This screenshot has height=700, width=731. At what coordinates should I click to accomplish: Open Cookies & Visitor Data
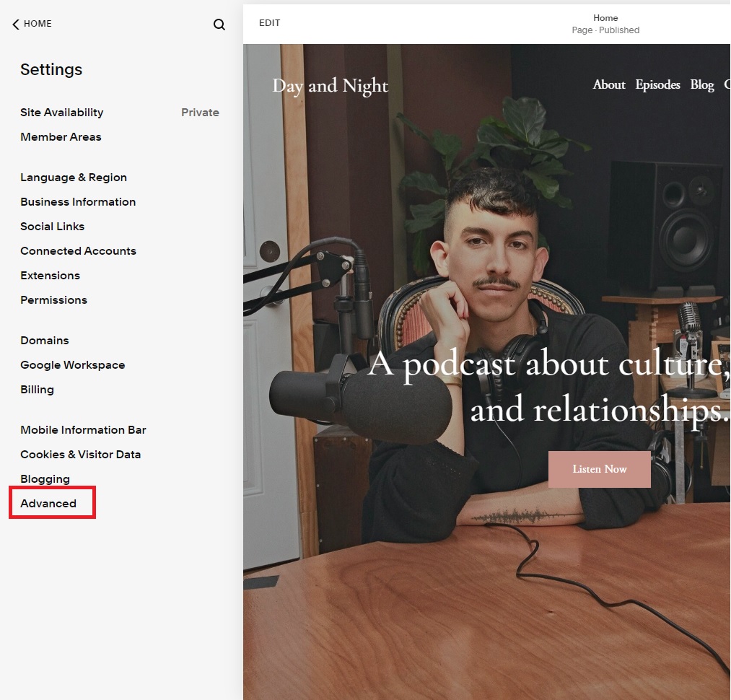click(x=81, y=455)
